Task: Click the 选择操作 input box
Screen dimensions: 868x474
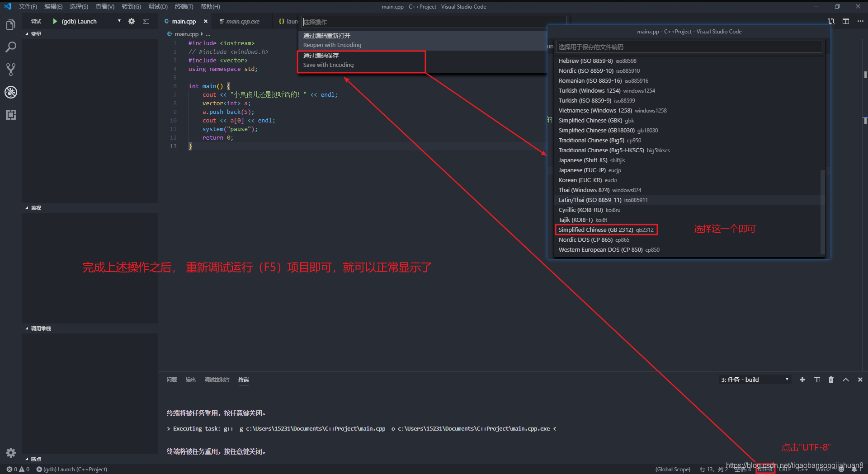Action: point(434,22)
